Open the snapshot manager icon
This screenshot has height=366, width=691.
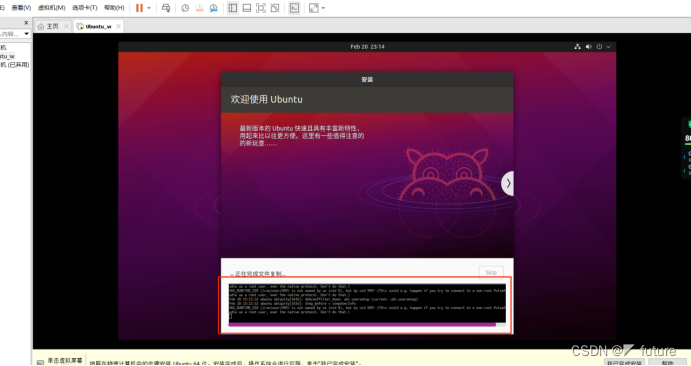click(213, 8)
